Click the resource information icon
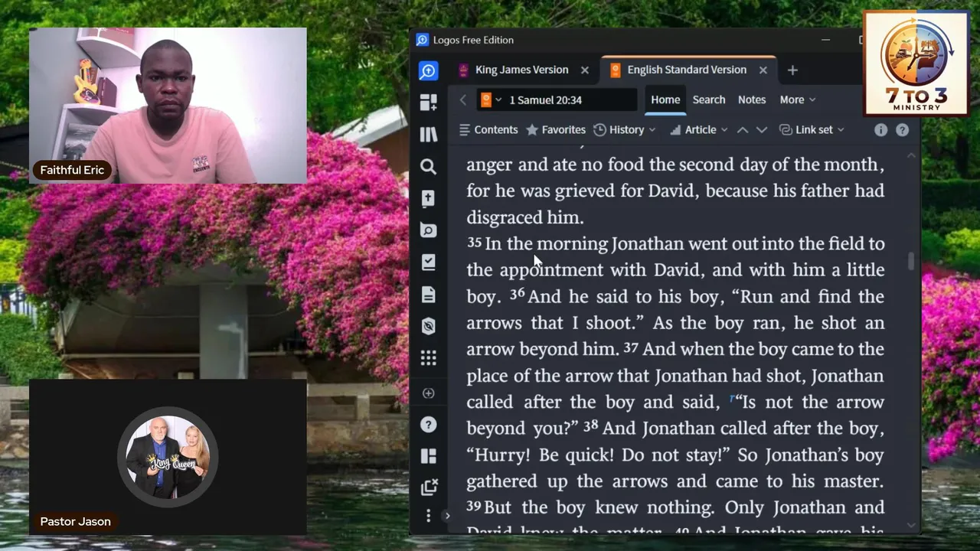Screen dimensions: 980x551 click(881, 130)
